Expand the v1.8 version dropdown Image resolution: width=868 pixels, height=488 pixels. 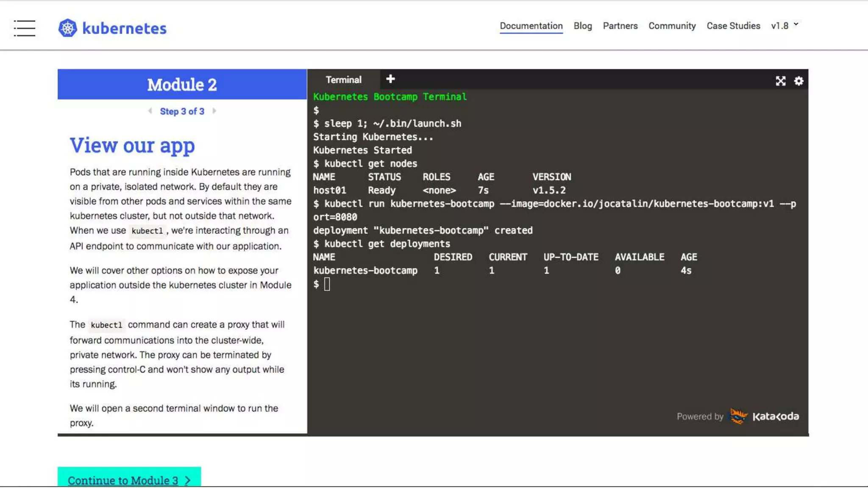pos(779,26)
